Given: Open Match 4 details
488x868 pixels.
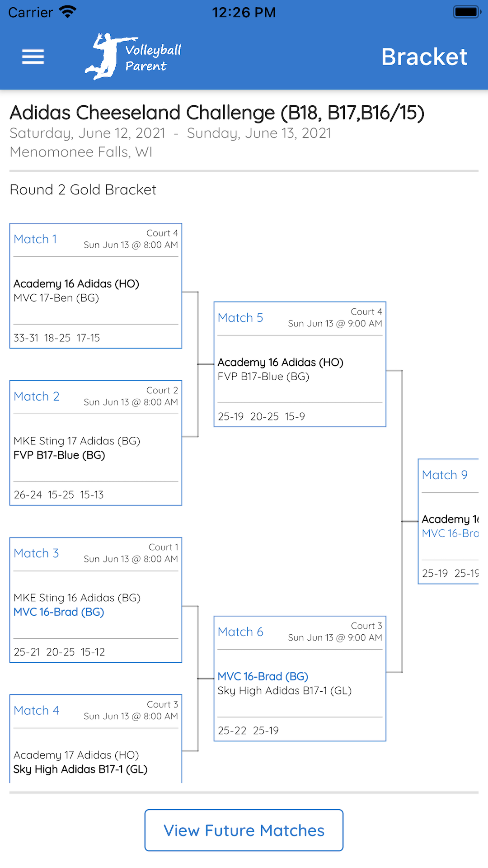Looking at the screenshot, I should 37,711.
